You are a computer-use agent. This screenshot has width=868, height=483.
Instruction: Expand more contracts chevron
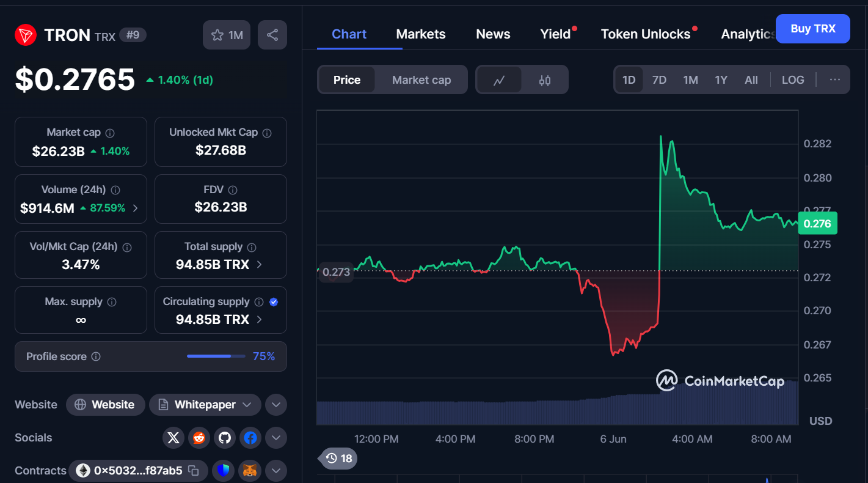coord(276,471)
